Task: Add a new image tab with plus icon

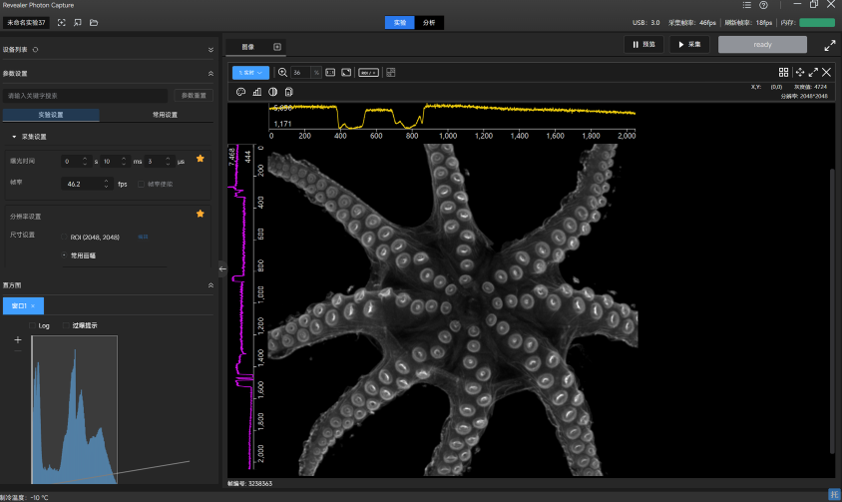Action: 277,46
